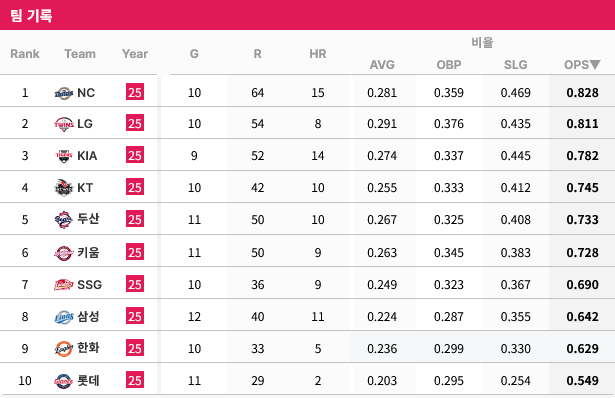The image size is (615, 398).
Task: Sort table by SLG column header
Action: tap(515, 65)
